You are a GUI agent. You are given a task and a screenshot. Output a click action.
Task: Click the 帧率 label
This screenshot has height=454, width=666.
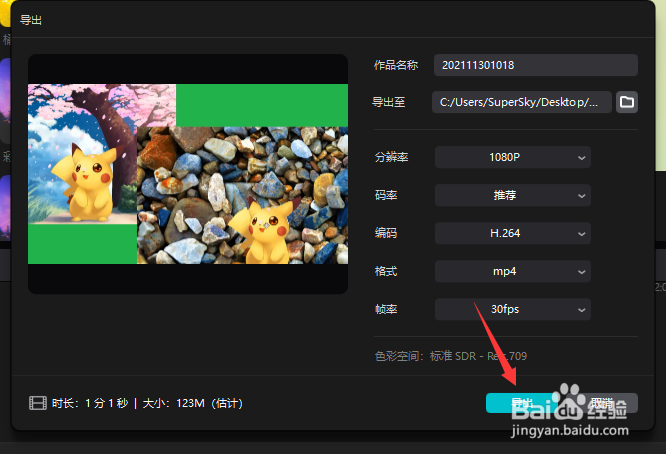pyautogui.click(x=386, y=309)
